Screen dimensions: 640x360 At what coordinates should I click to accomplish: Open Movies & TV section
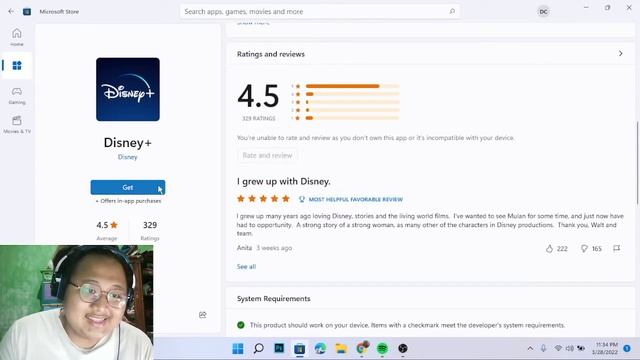click(17, 125)
